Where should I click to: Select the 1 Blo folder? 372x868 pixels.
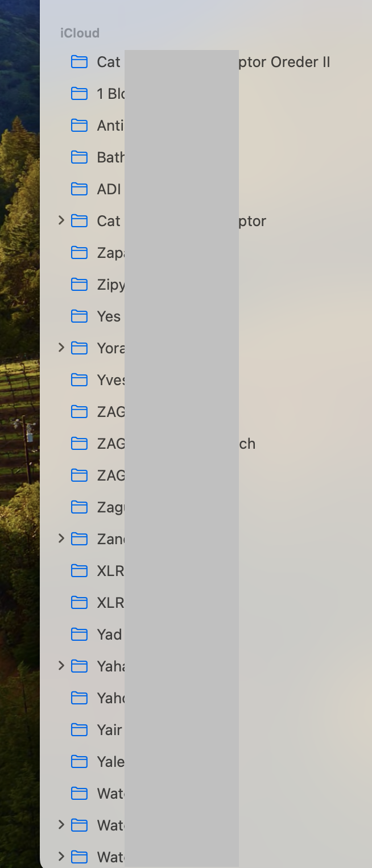coord(108,94)
